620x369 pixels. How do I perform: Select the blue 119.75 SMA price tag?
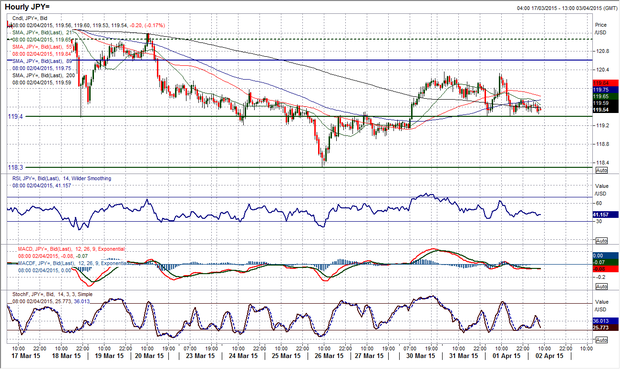coord(605,90)
